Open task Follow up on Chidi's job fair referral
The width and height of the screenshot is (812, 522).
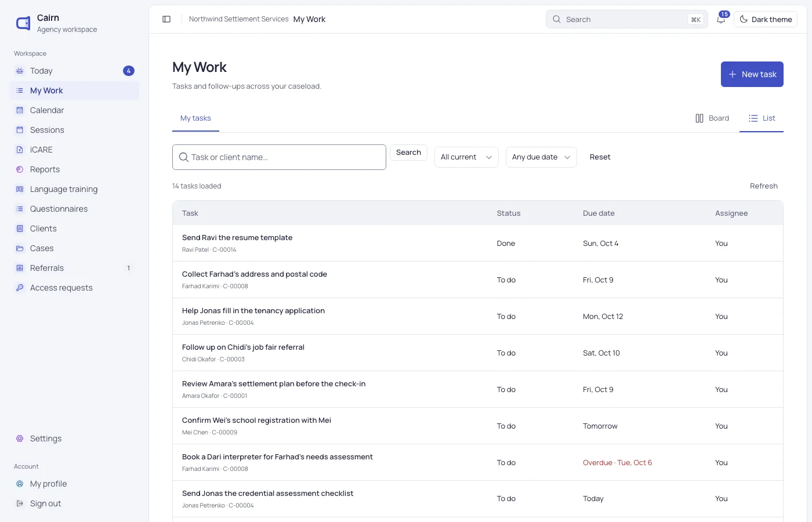point(243,347)
